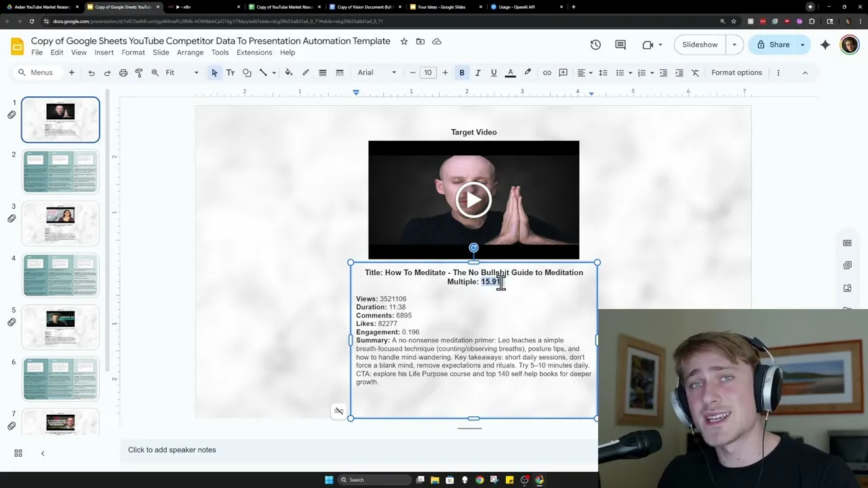Toggle bold formatting
This screenshot has height=488, width=868.
point(462,73)
